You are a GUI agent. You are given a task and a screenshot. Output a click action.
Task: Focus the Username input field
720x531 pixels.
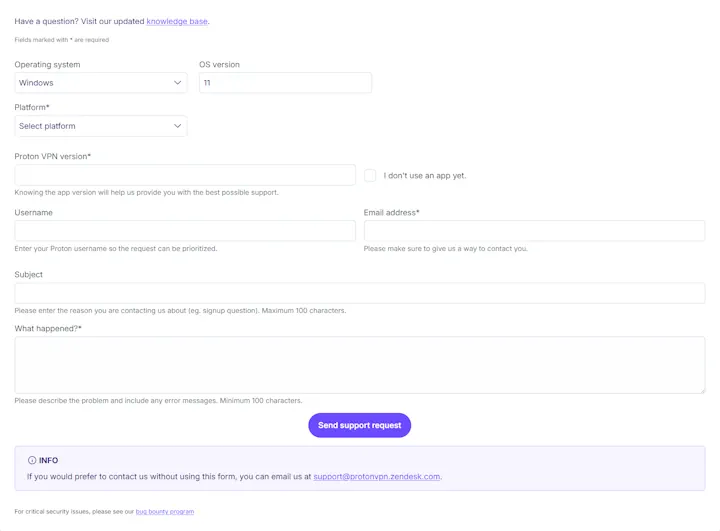tap(185, 231)
